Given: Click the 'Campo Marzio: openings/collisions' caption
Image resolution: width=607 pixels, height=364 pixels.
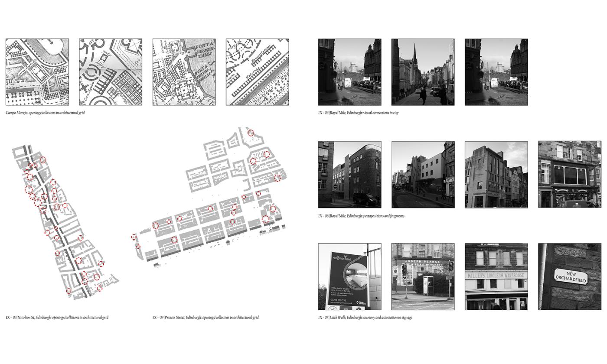Looking at the screenshot, I should pos(45,113).
